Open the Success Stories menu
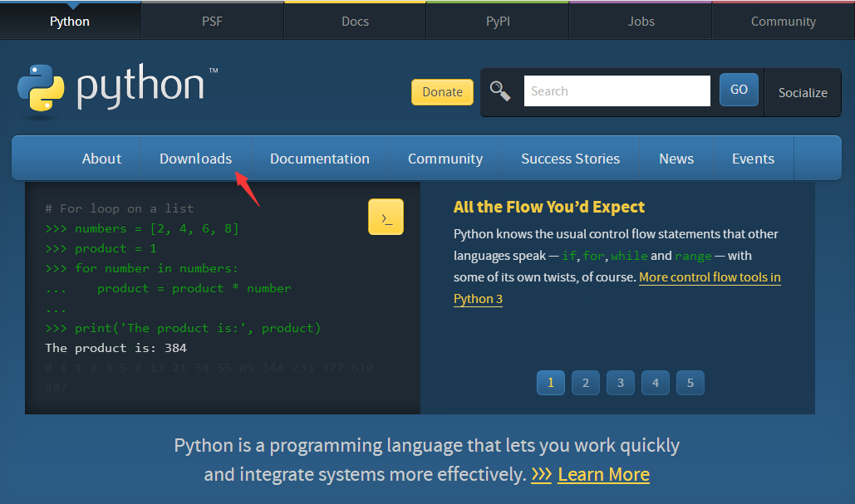Viewport: 855px width, 504px height. point(570,159)
